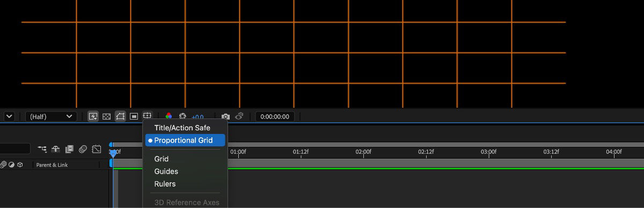Click the 03:00f timeline ruler mark
This screenshot has width=644, height=208.
[489, 152]
